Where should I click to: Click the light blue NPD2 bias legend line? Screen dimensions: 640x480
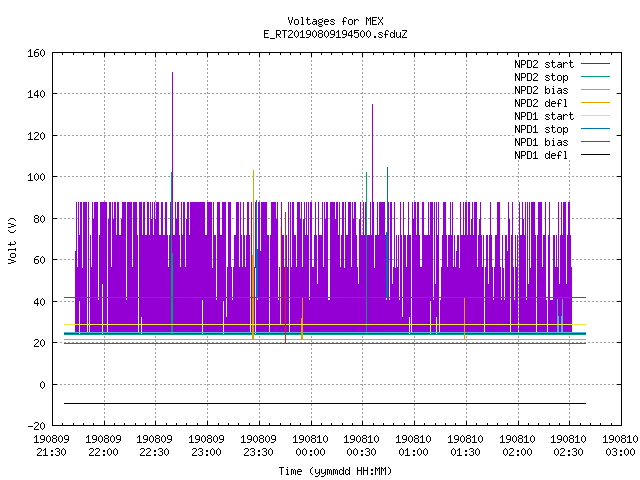(596, 89)
